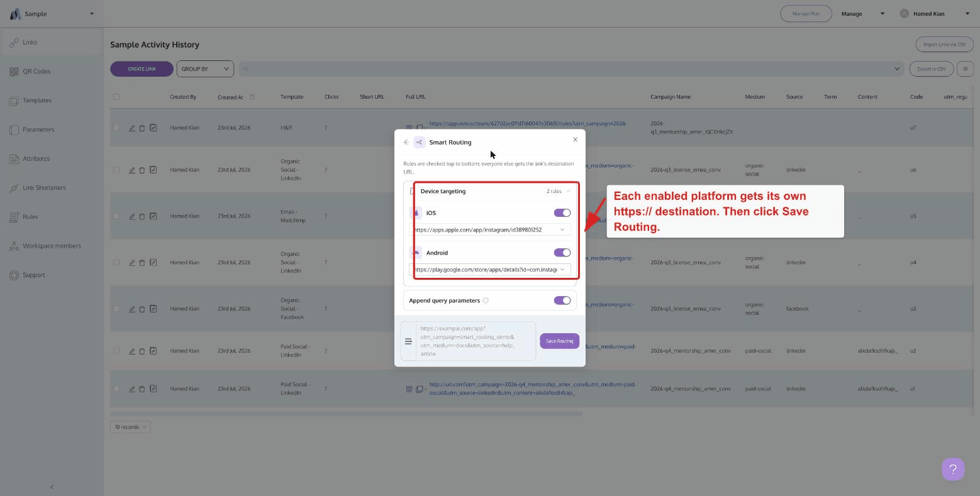This screenshot has width=980, height=496.
Task: Click the info icon beside Append query parameters
Action: pyautogui.click(x=486, y=300)
